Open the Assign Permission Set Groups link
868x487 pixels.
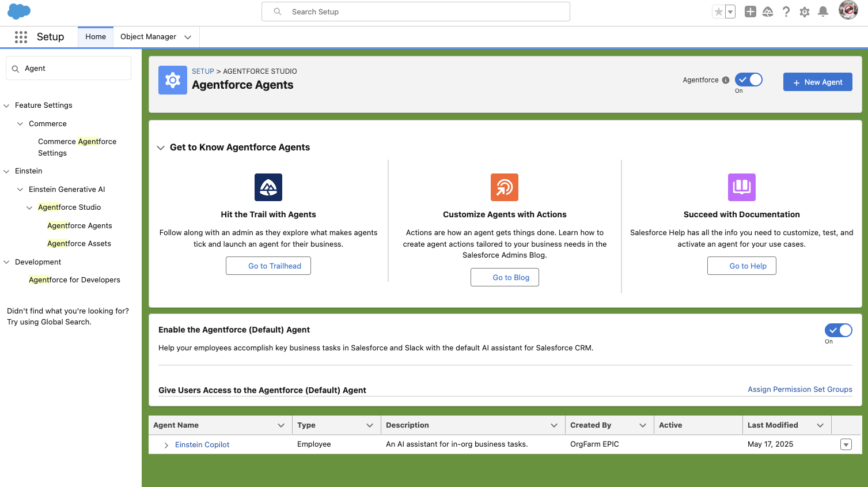800,390
